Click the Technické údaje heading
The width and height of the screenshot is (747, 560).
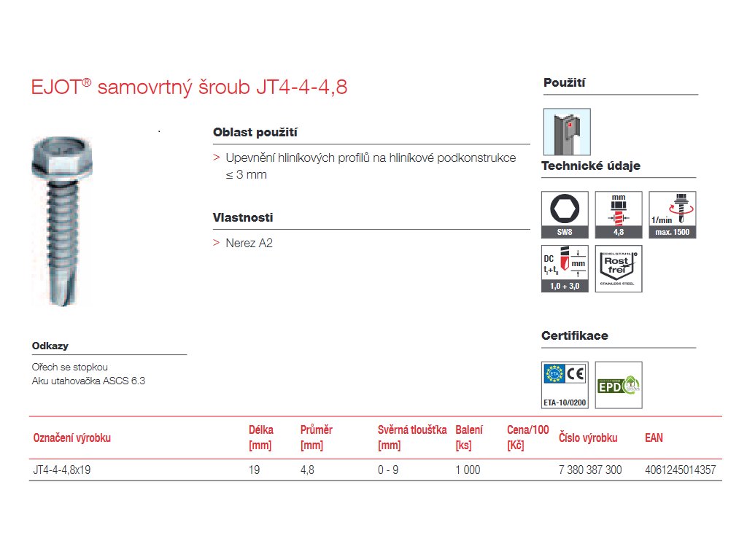(x=591, y=166)
